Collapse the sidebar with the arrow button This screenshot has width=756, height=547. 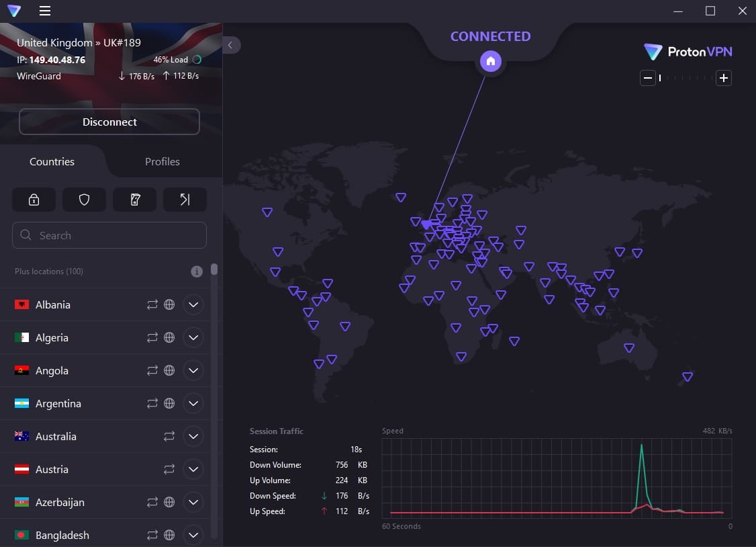[x=230, y=45]
